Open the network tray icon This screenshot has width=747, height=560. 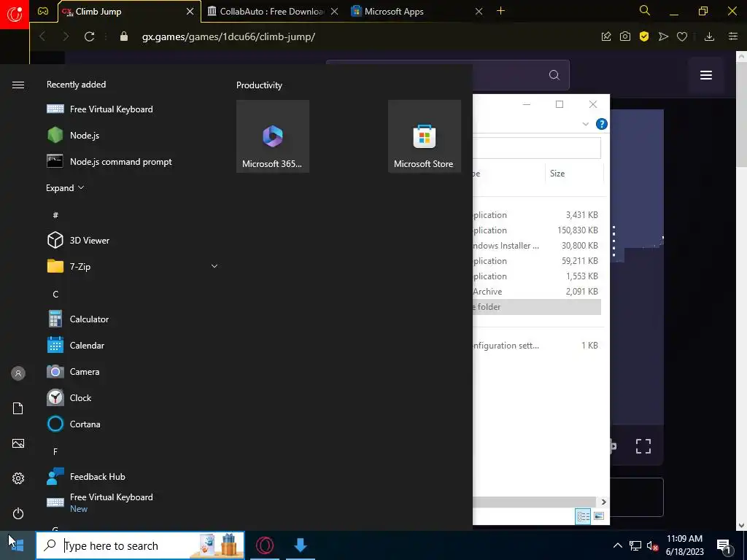pyautogui.click(x=635, y=545)
